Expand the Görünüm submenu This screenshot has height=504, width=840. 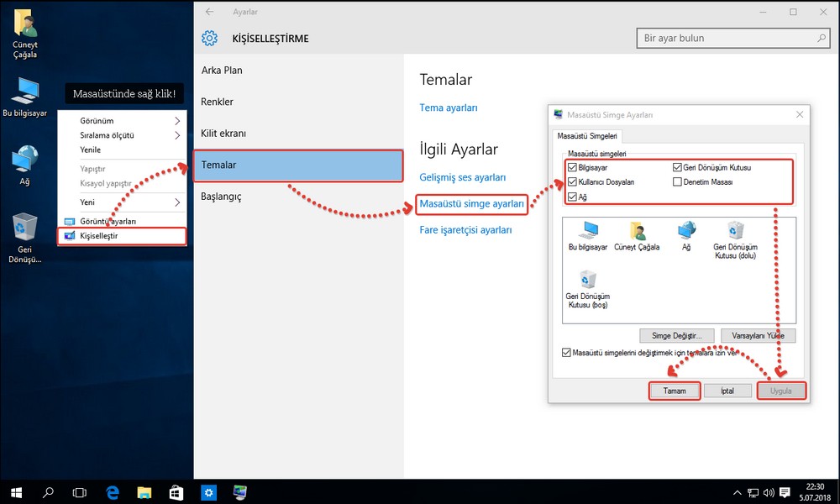126,121
